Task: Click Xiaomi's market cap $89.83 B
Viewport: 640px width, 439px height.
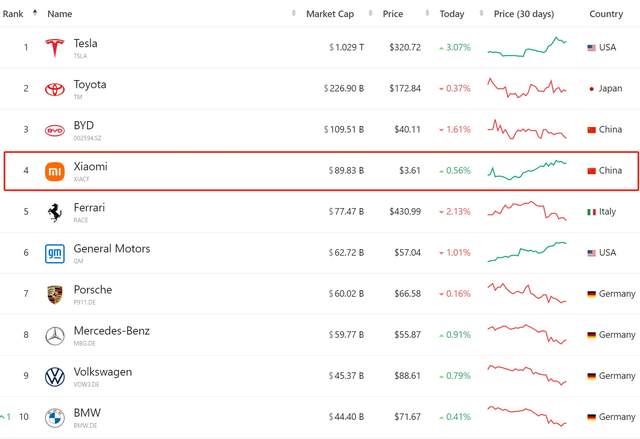Action: tap(346, 171)
